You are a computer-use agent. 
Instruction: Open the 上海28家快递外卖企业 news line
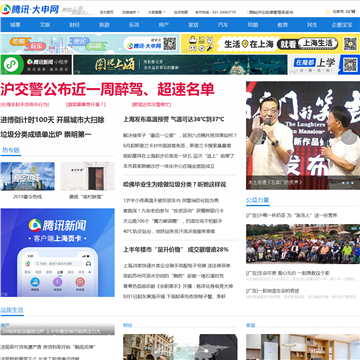tap(177, 266)
